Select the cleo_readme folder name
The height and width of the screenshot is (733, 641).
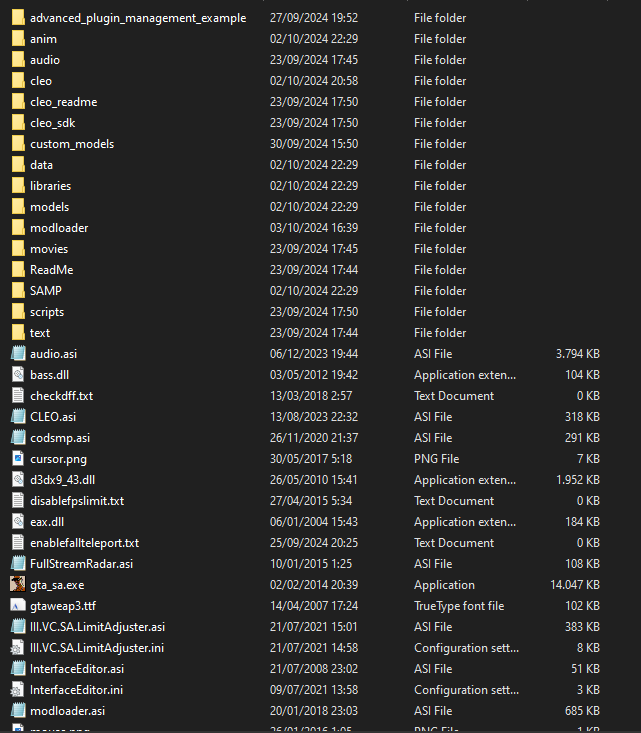tap(64, 102)
